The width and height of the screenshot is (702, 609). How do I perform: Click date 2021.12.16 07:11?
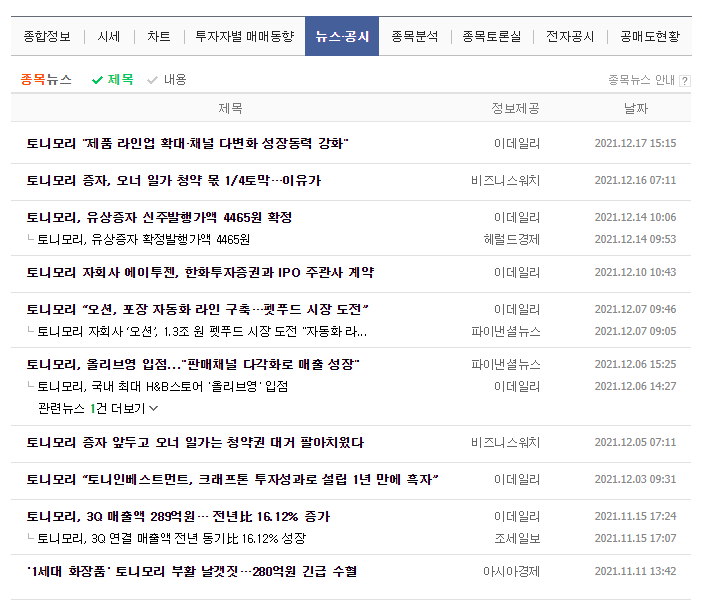[x=635, y=180]
